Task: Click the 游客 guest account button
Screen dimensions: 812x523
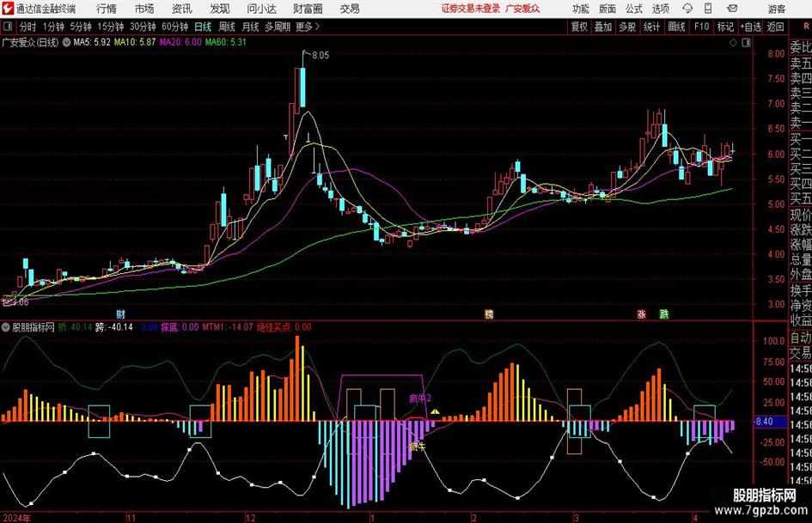Action: (x=776, y=9)
